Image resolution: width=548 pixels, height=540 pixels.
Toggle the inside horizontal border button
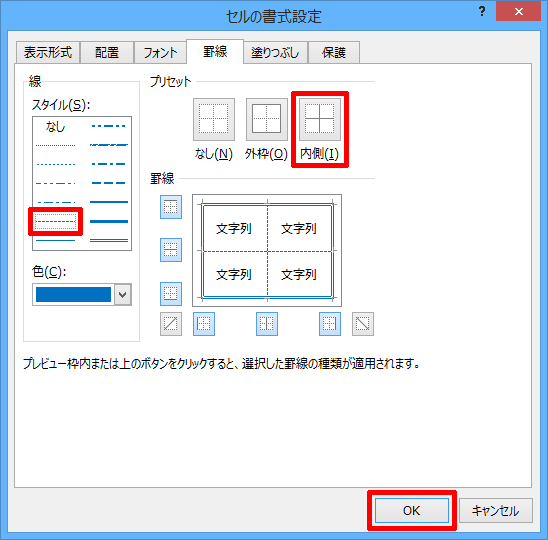[171, 250]
